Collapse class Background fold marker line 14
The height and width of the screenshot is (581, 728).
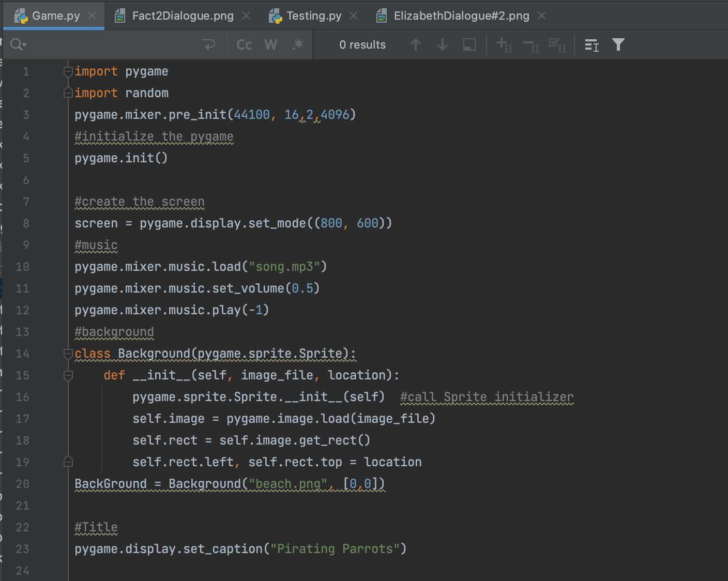pos(68,354)
